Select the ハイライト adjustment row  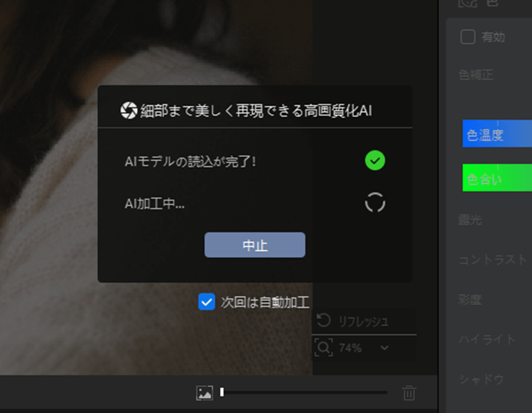487,339
